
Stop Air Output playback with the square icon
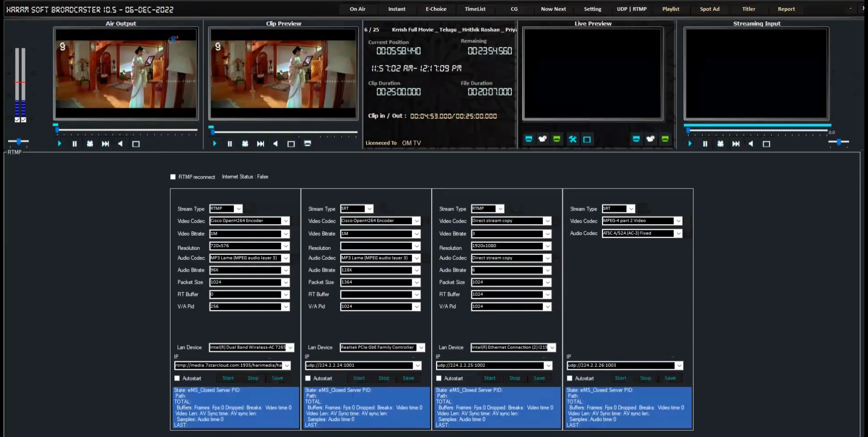coord(136,144)
